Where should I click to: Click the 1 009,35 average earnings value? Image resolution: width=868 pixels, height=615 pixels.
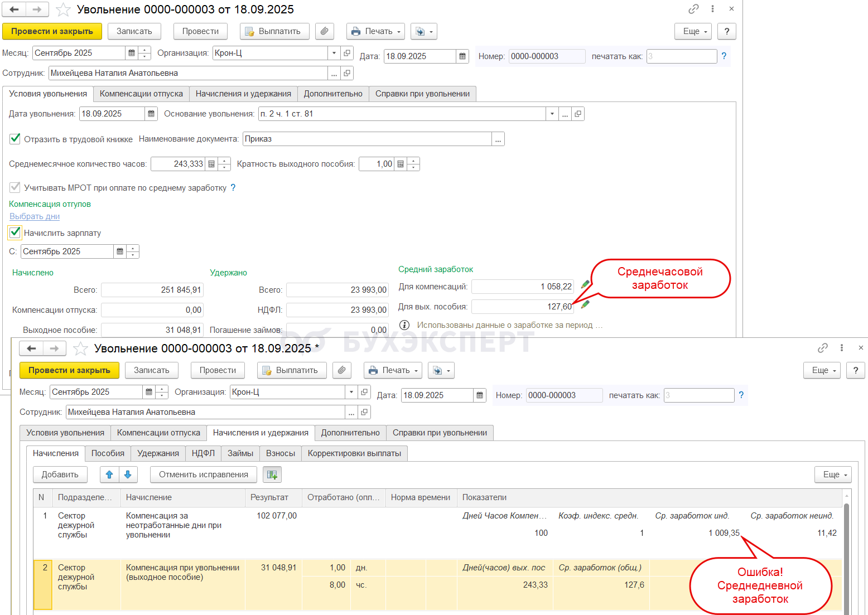click(x=724, y=533)
